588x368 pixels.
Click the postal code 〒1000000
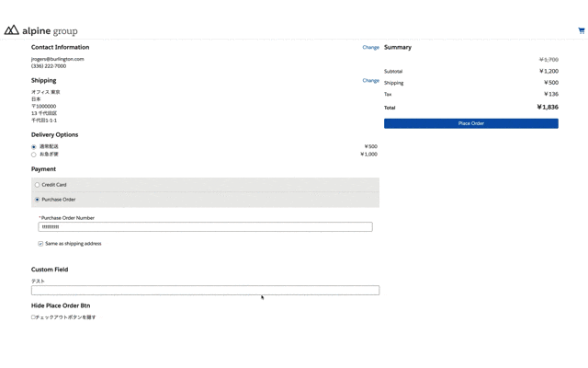43,107
